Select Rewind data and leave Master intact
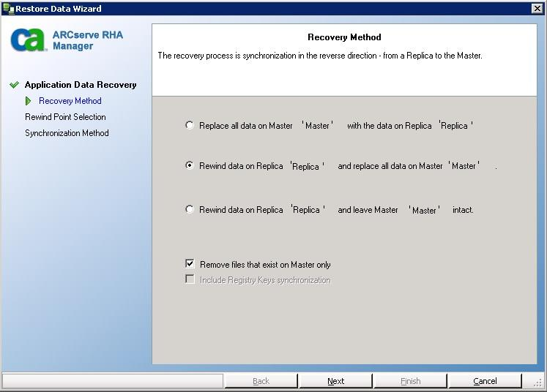 click(190, 209)
